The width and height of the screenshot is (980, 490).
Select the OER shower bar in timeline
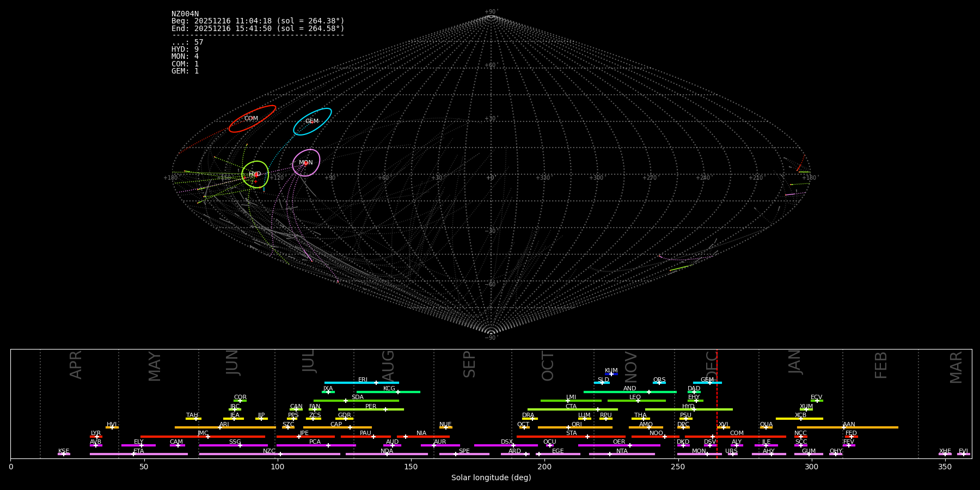tap(619, 445)
